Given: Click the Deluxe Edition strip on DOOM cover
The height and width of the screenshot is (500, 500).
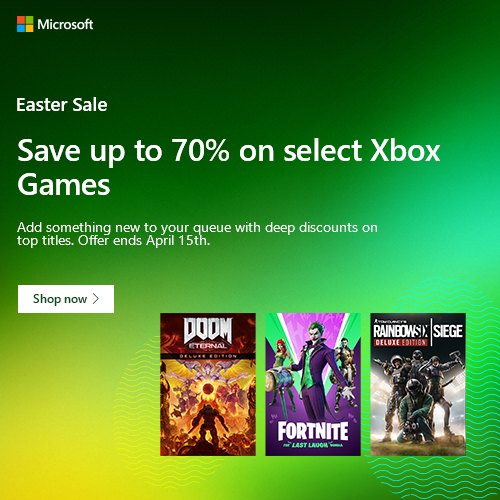Looking at the screenshot, I should (208, 356).
